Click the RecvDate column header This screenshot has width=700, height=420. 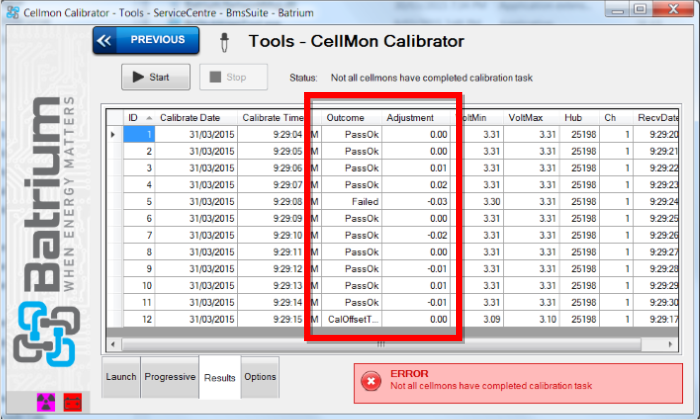click(656, 118)
